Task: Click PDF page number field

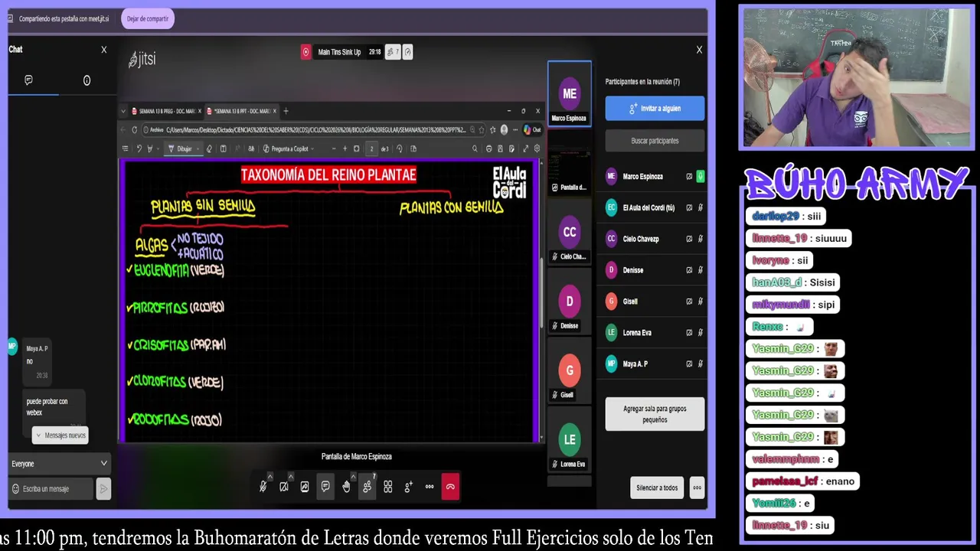Action: [x=372, y=148]
